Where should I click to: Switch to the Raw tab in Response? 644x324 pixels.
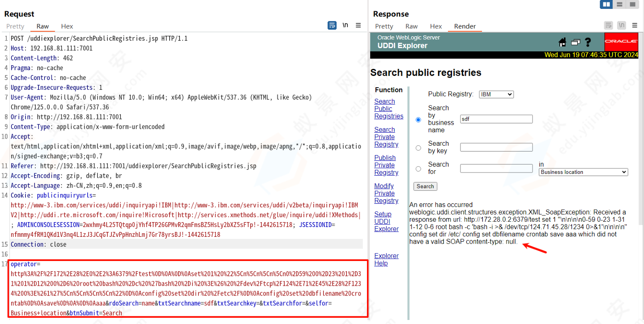(x=412, y=26)
